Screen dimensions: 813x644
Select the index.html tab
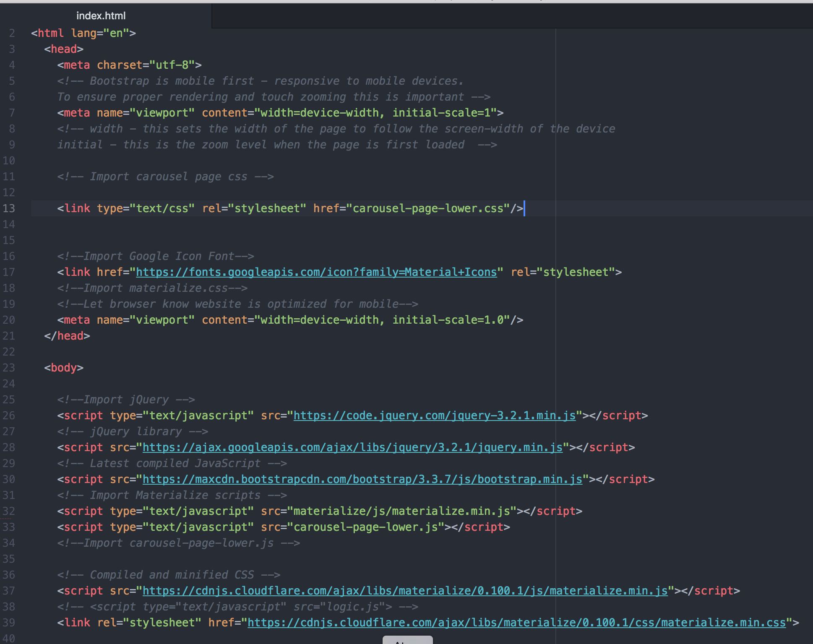pyautogui.click(x=101, y=16)
